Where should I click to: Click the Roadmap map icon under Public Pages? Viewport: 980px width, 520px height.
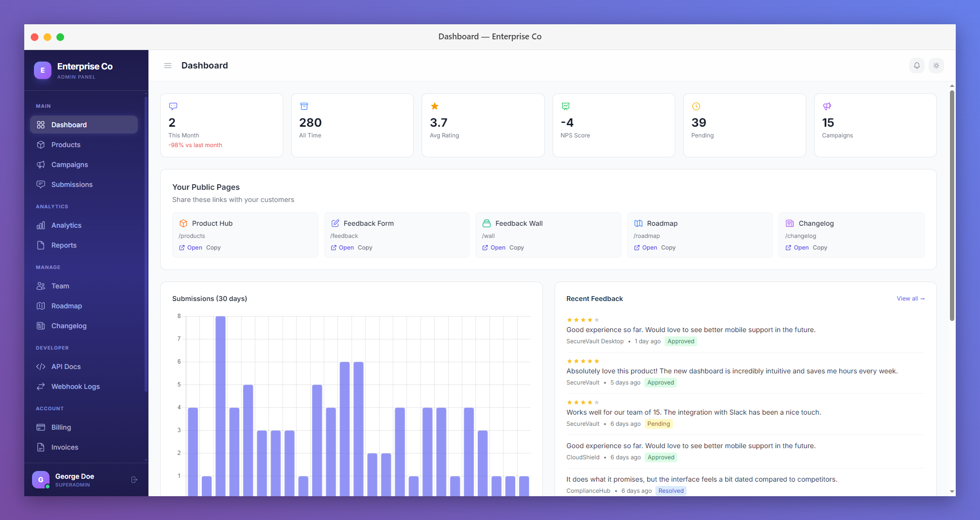(x=638, y=223)
